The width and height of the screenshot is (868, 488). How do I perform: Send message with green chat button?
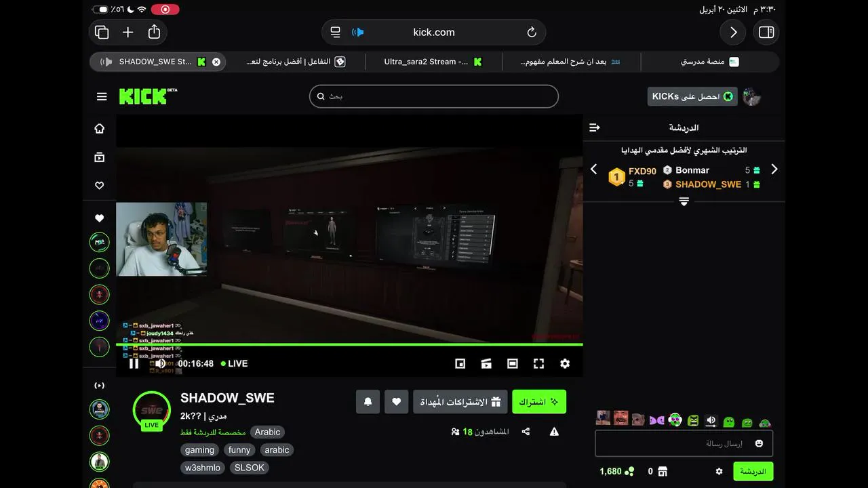(x=753, y=471)
